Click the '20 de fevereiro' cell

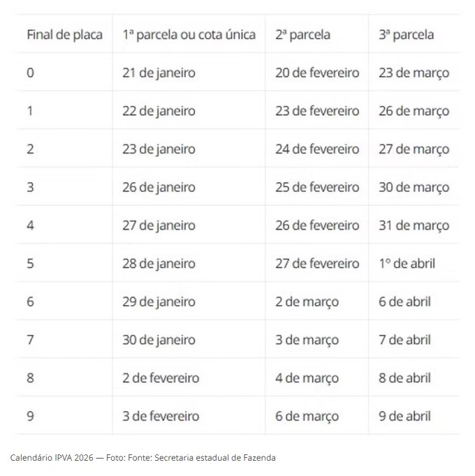(316, 73)
